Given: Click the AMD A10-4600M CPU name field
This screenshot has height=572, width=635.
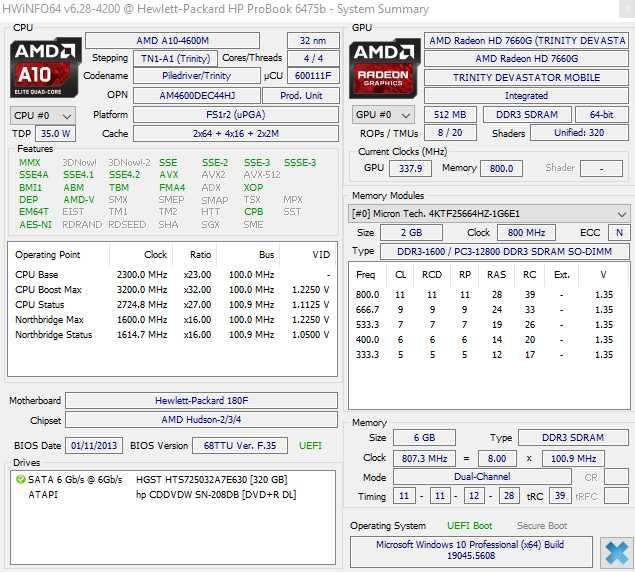Looking at the screenshot, I should tap(173, 41).
